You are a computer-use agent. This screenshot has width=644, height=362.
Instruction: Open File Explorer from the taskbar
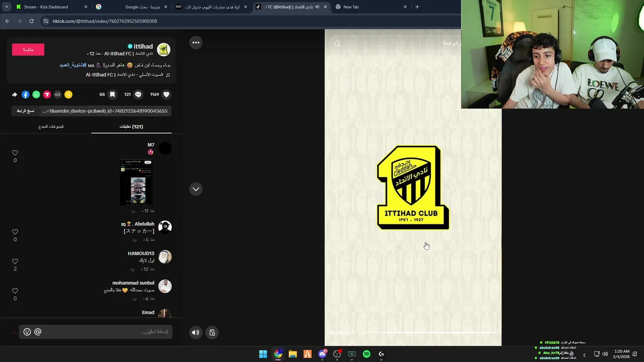292,354
